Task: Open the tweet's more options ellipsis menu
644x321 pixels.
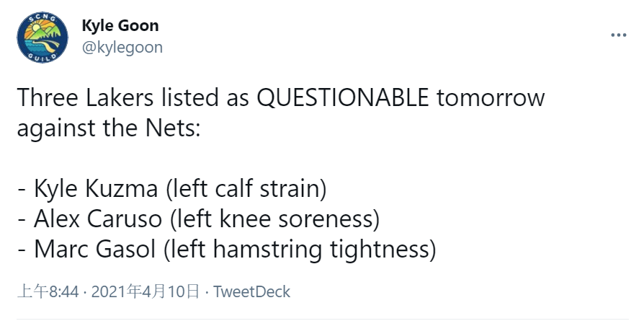Action: 619,35
